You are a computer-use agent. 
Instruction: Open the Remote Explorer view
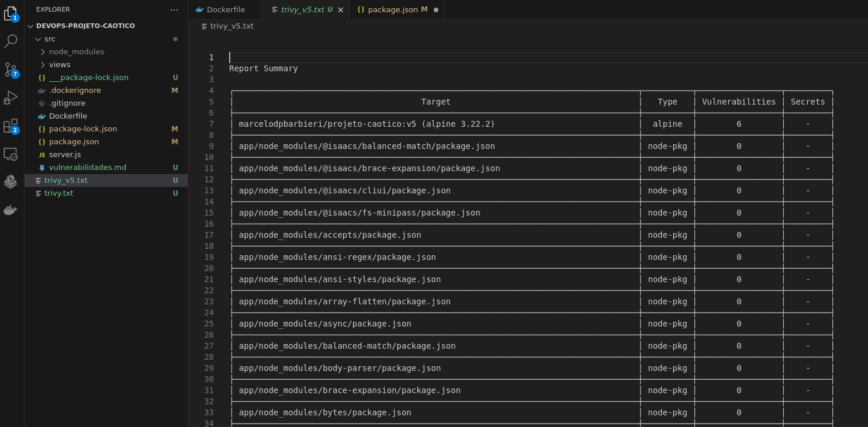point(11,154)
